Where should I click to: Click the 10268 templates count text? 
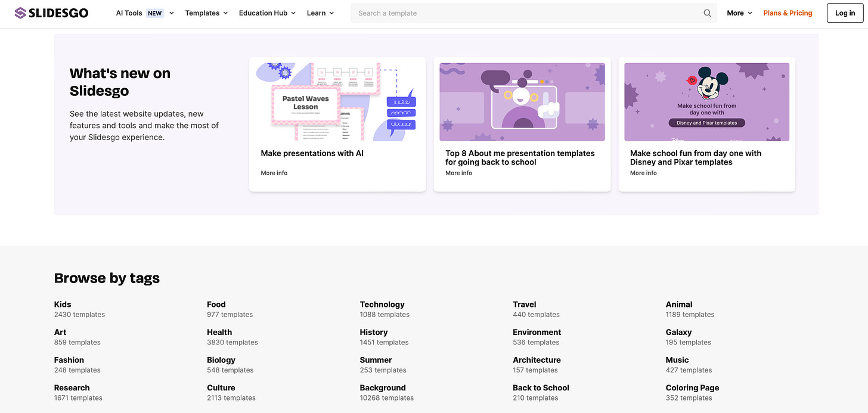click(387, 398)
